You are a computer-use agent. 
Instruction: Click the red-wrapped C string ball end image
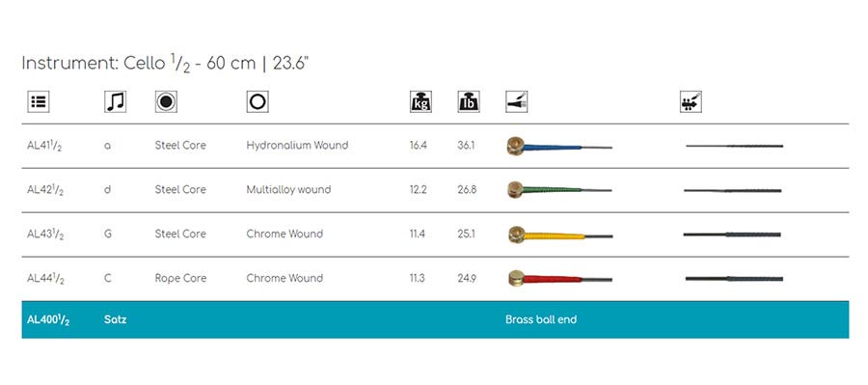(560, 279)
